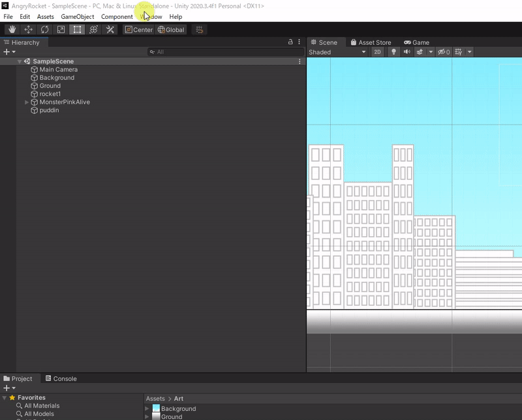Toggle scene audio with the speaker icon

click(407, 52)
